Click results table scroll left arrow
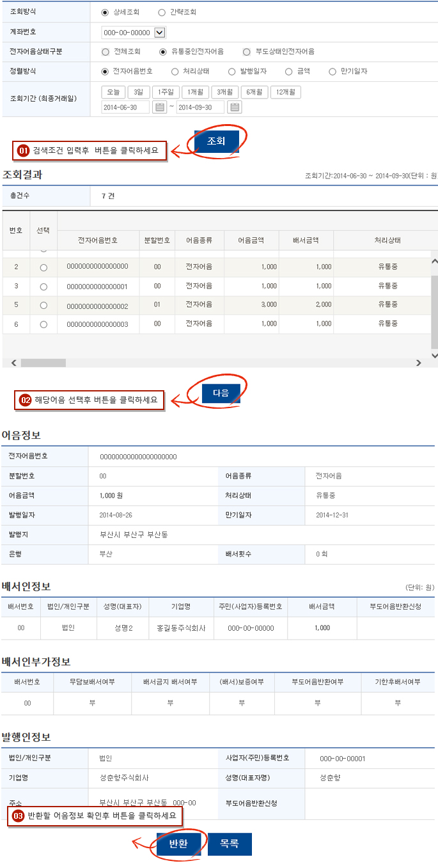 tap(13, 363)
